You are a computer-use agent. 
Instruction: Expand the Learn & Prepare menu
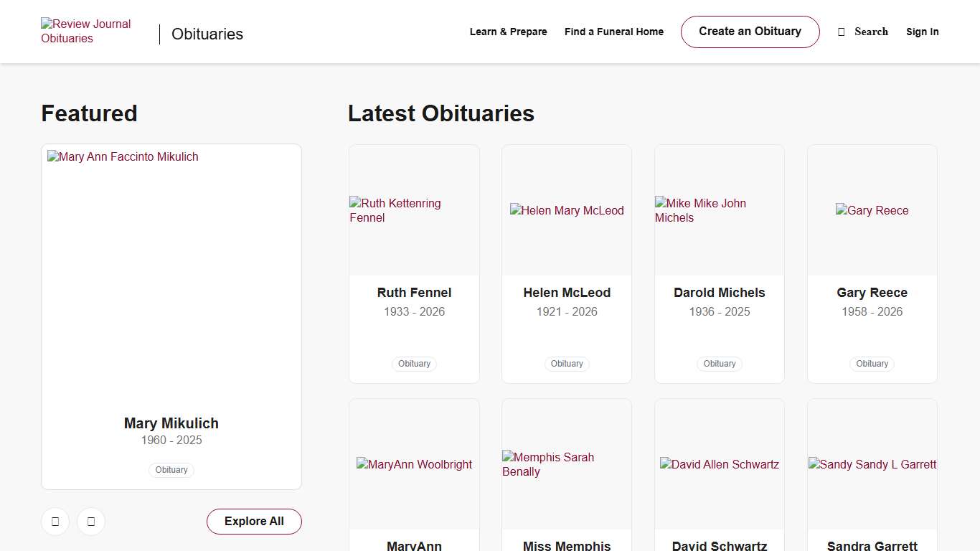pyautogui.click(x=509, y=32)
